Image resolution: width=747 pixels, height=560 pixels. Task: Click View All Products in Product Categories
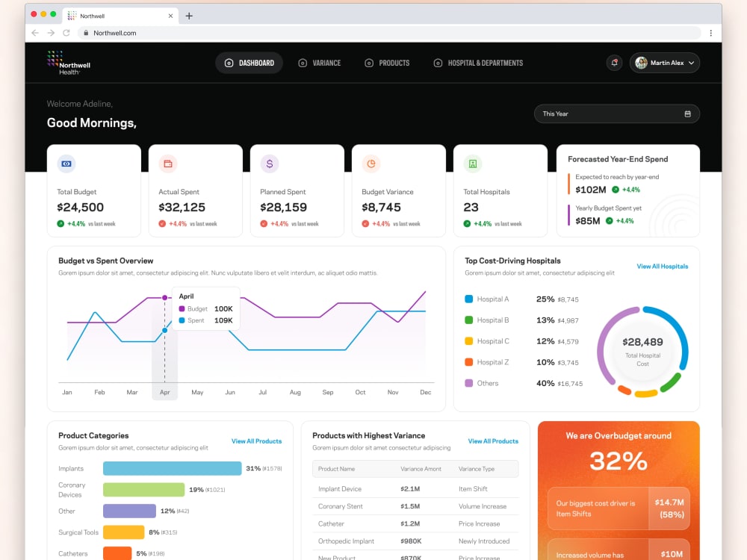pos(256,441)
